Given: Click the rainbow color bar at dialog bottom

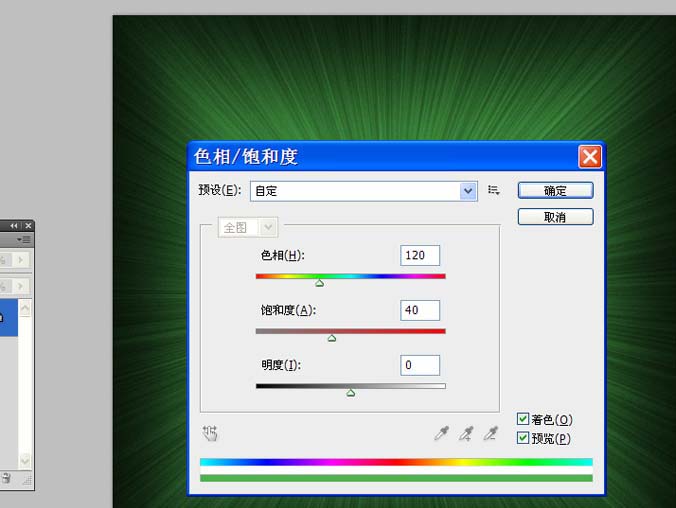Looking at the screenshot, I should [x=396, y=462].
